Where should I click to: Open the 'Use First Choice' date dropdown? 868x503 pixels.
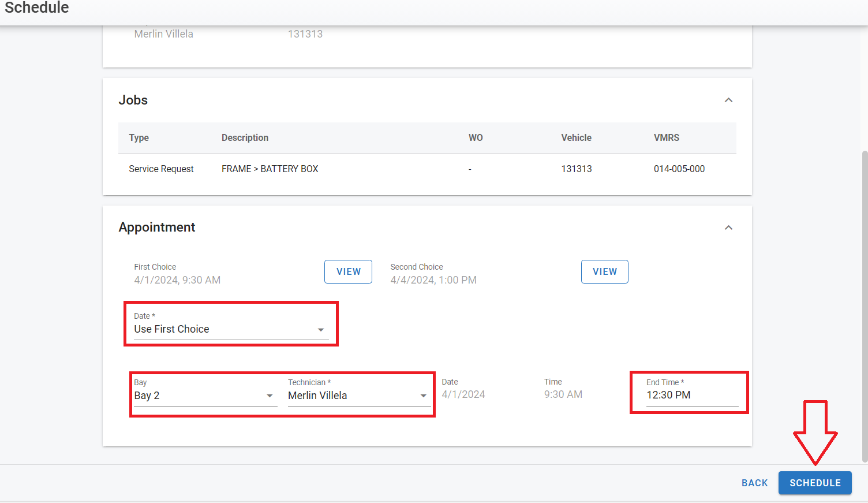(x=225, y=329)
